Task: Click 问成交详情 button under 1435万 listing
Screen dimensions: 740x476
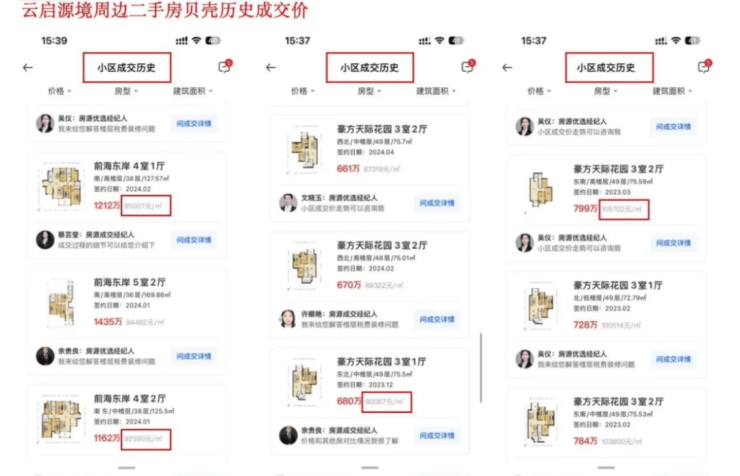Action: pyautogui.click(x=194, y=356)
